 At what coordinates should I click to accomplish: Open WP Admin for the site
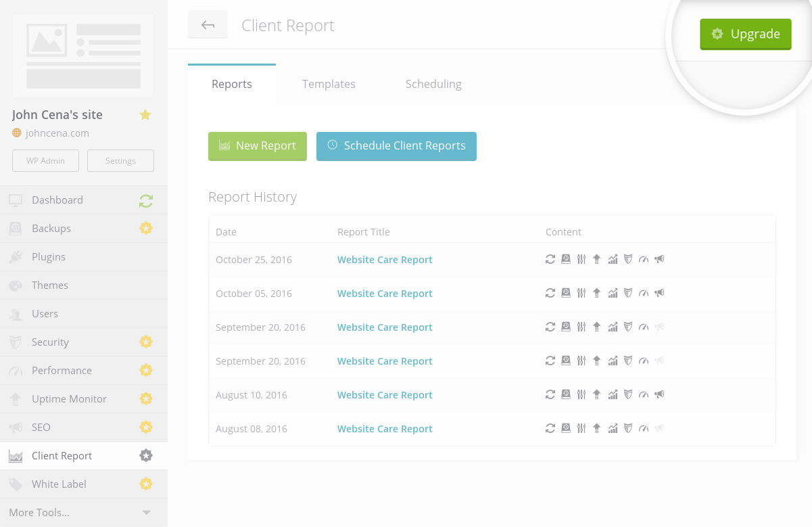(x=45, y=161)
